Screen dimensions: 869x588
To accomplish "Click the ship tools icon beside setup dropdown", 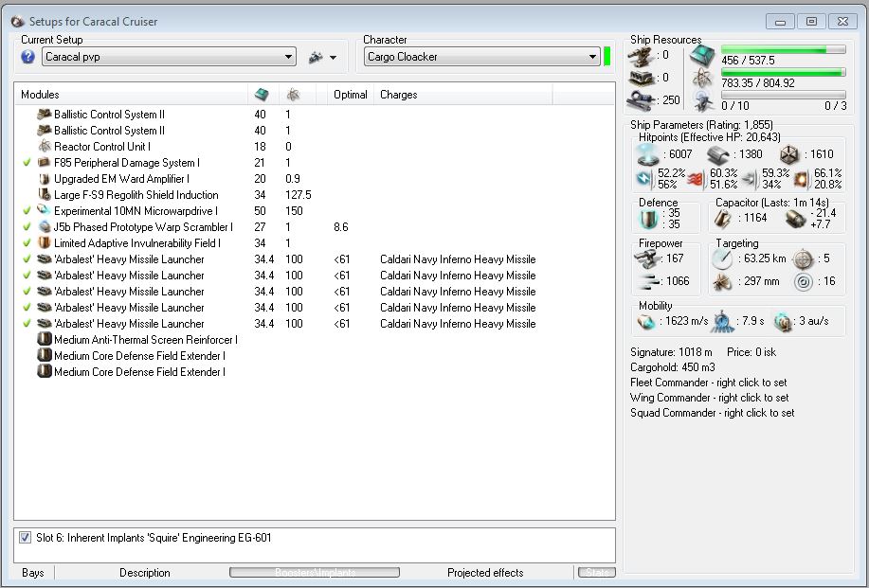I will (316, 58).
